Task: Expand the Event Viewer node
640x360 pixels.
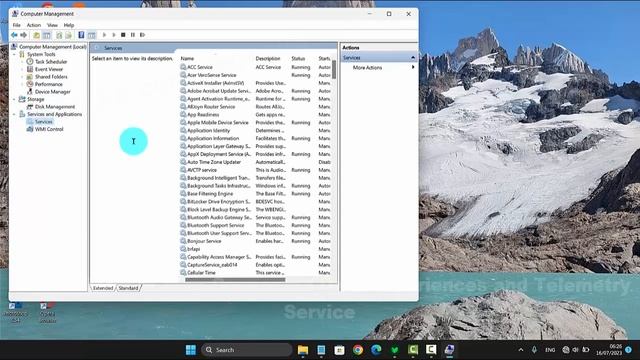Action: coord(22,69)
